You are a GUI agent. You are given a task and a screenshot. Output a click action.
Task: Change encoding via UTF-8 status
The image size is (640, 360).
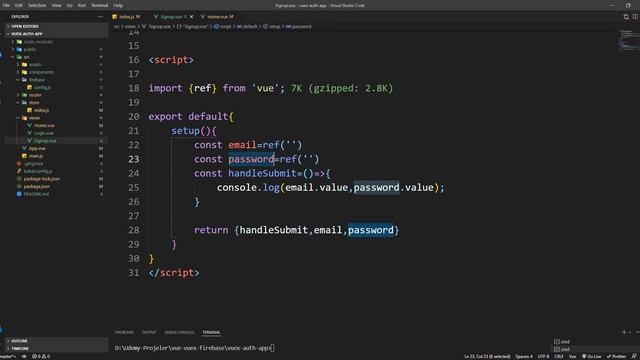pos(543,356)
